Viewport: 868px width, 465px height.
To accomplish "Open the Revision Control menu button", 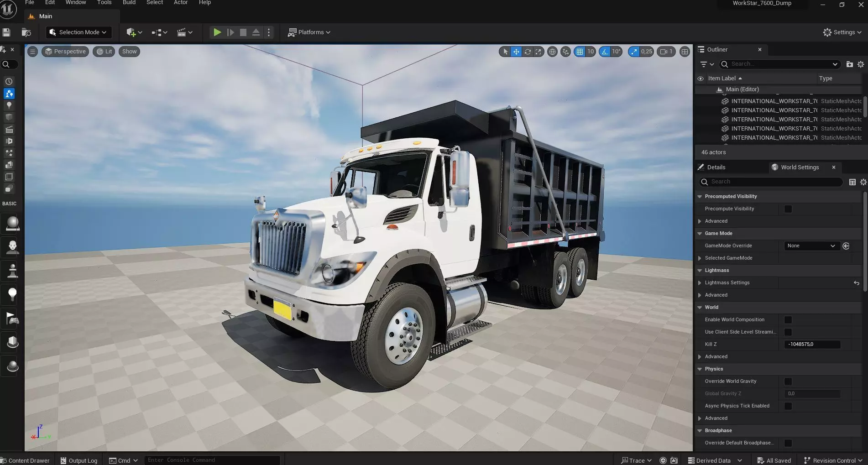I will 833,460.
